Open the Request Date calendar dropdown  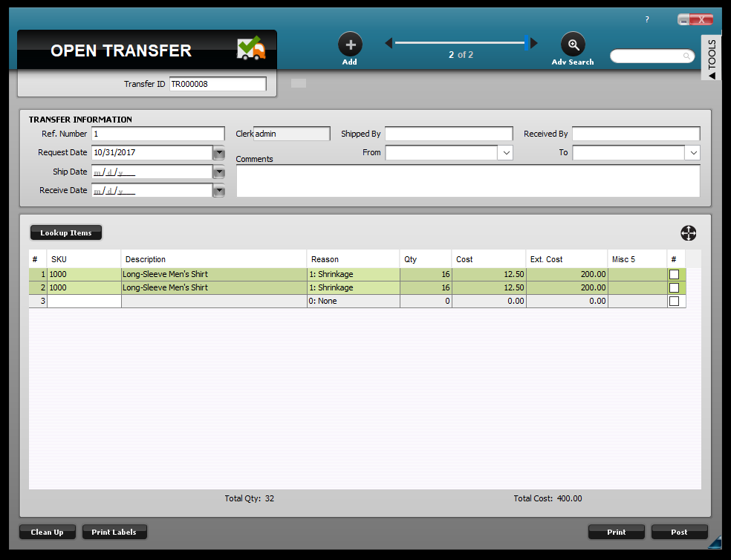(218, 152)
